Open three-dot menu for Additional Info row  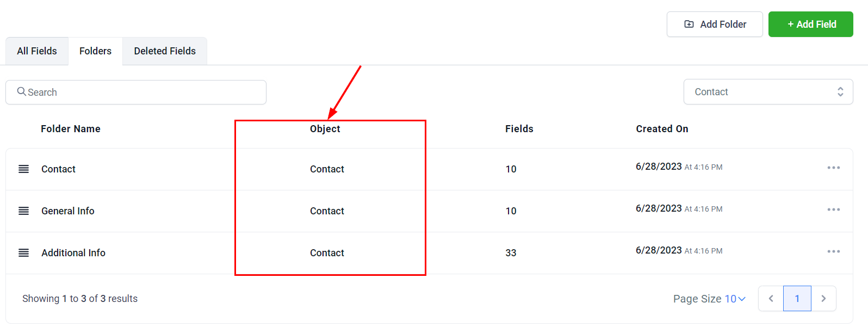pos(833,251)
